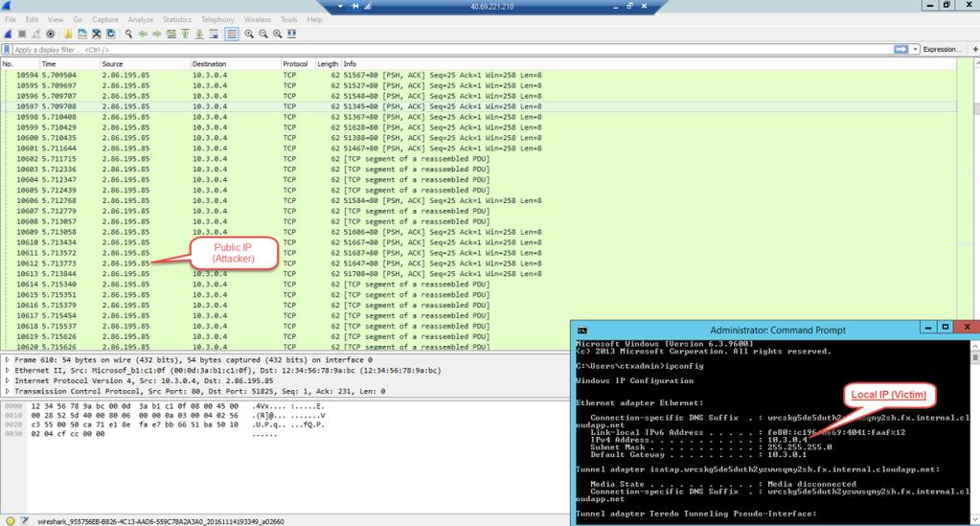The height and width of the screenshot is (526, 980).
Task: Expand Transmission Control Protocol row
Action: (x=8, y=392)
